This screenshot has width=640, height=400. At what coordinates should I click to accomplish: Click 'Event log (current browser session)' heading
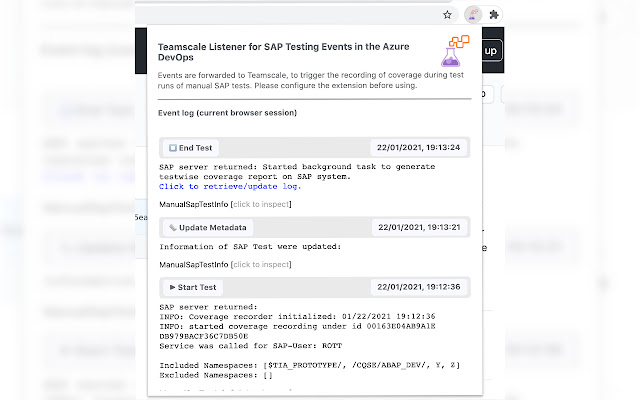tap(227, 113)
